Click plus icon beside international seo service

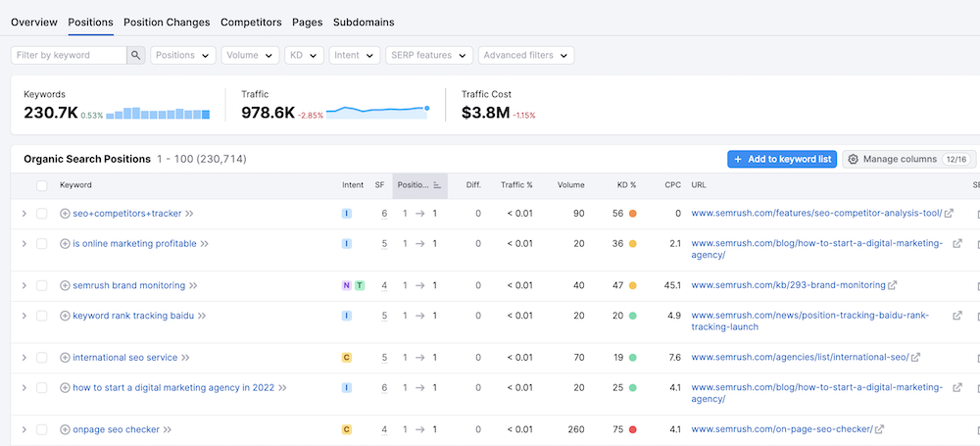pyautogui.click(x=65, y=358)
